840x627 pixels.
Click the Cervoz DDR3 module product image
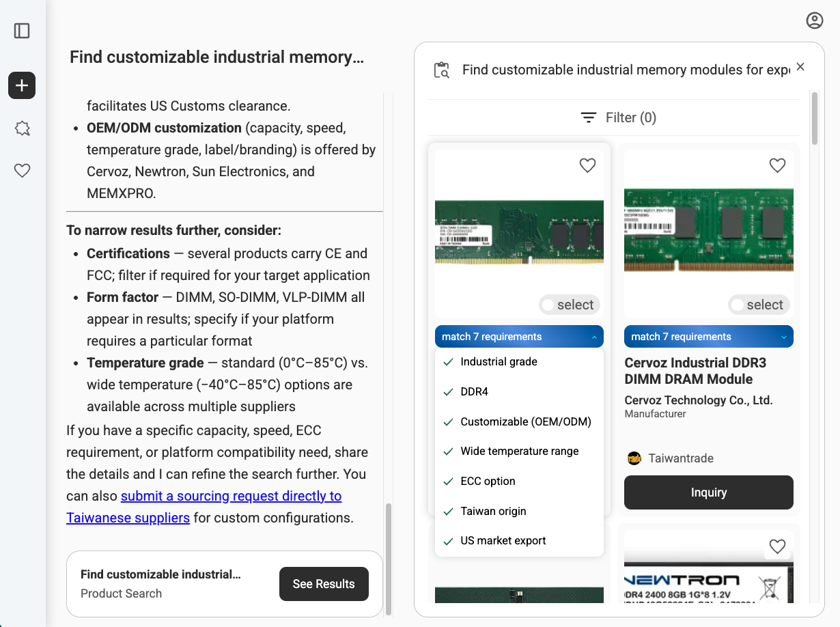pyautogui.click(x=709, y=232)
